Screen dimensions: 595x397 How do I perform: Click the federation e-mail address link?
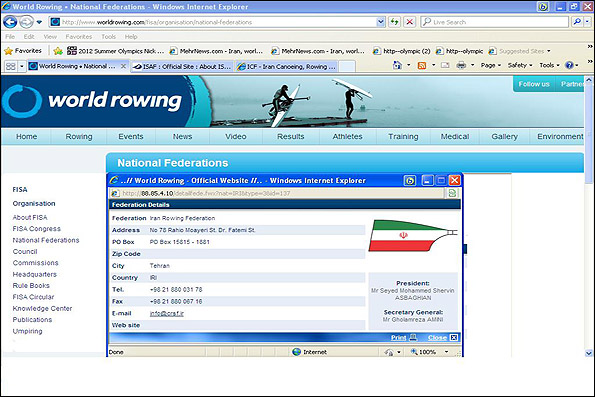pos(167,314)
